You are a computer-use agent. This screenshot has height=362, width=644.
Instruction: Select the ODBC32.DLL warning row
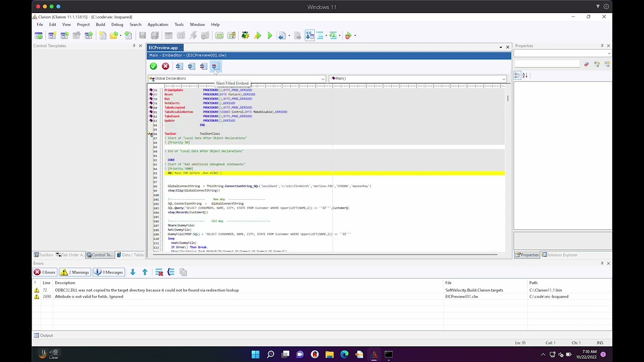(146, 290)
